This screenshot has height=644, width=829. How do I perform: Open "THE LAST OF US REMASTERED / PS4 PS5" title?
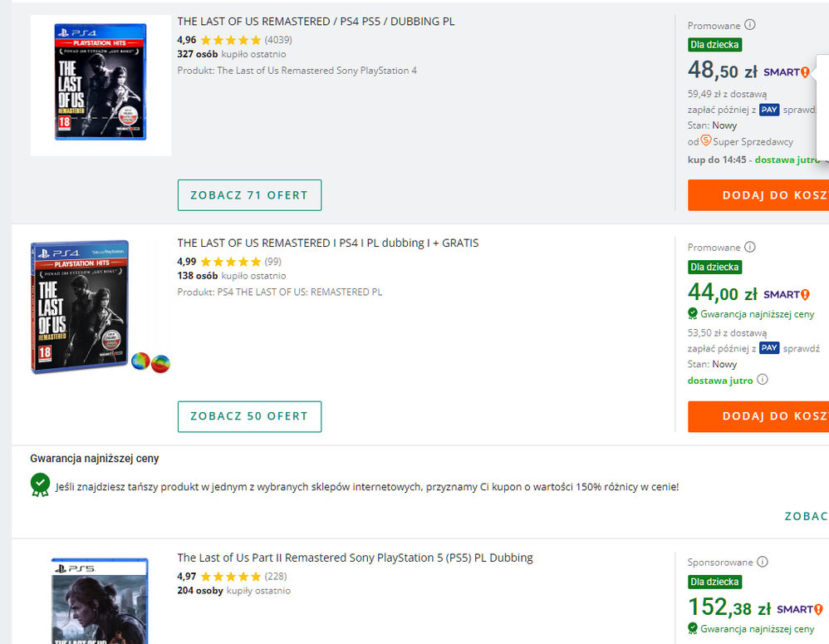pos(316,22)
